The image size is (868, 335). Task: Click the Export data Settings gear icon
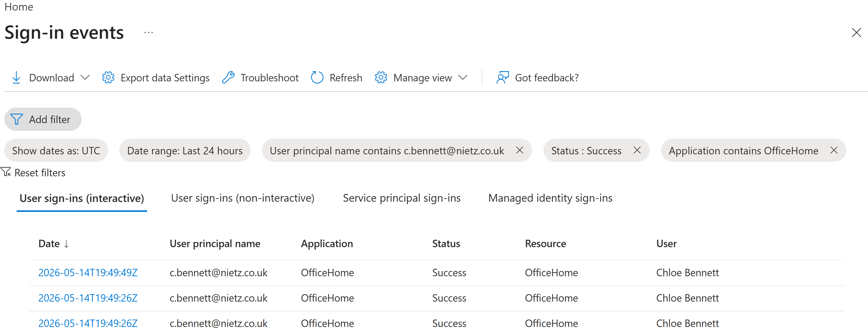(x=108, y=78)
